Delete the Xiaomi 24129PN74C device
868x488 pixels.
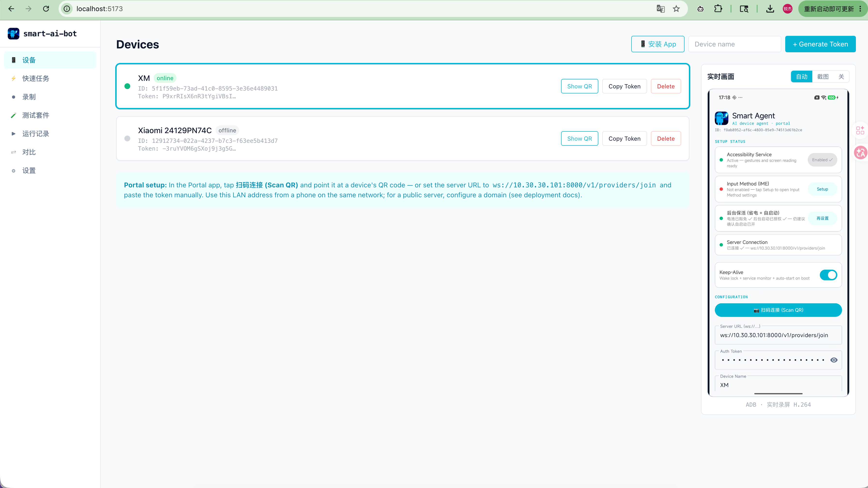[x=666, y=138]
